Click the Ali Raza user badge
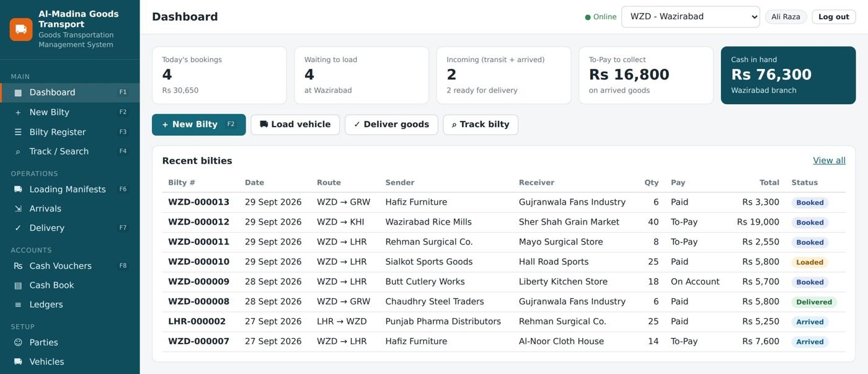Screen dimensions: 868x374 point(786,17)
